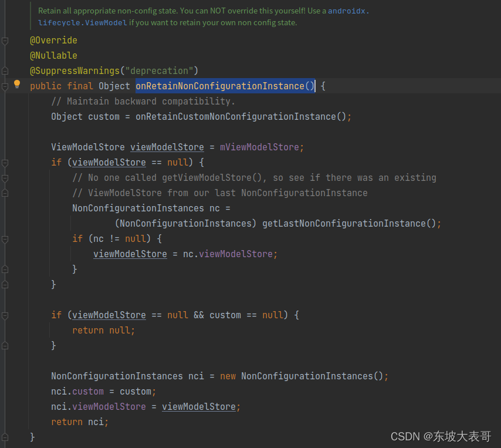Screen dimensions: 501x448
Task: Click fold end marker beside the final closing brace
Action: pos(5,437)
